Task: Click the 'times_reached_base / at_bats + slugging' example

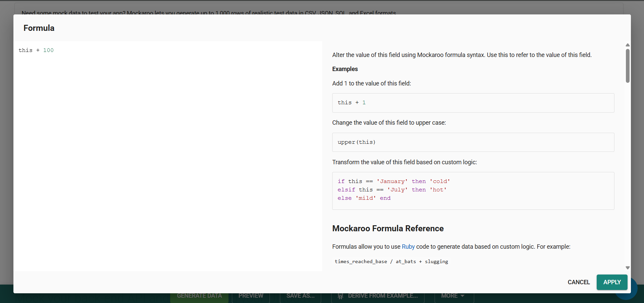Action: pyautogui.click(x=391, y=261)
